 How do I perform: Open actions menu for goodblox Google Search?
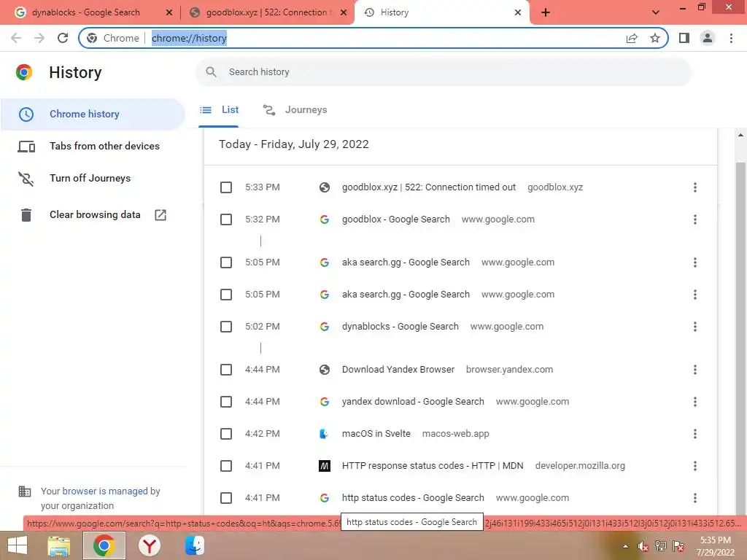695,219
